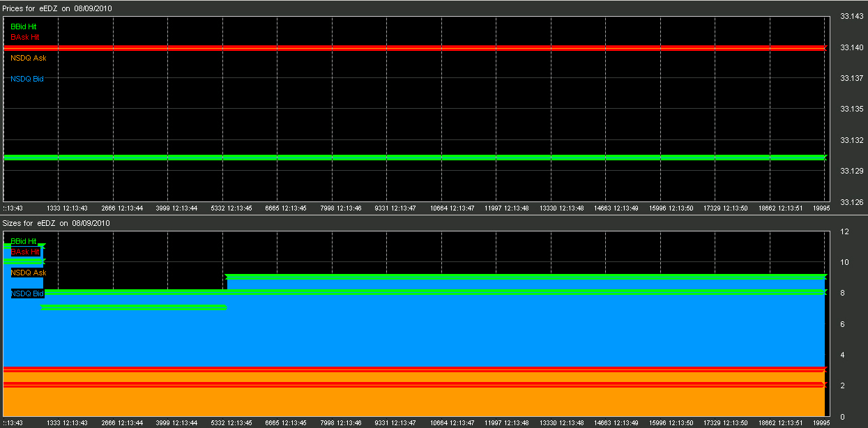Click 10664 12:13:47 tick under Prices chart

point(452,208)
